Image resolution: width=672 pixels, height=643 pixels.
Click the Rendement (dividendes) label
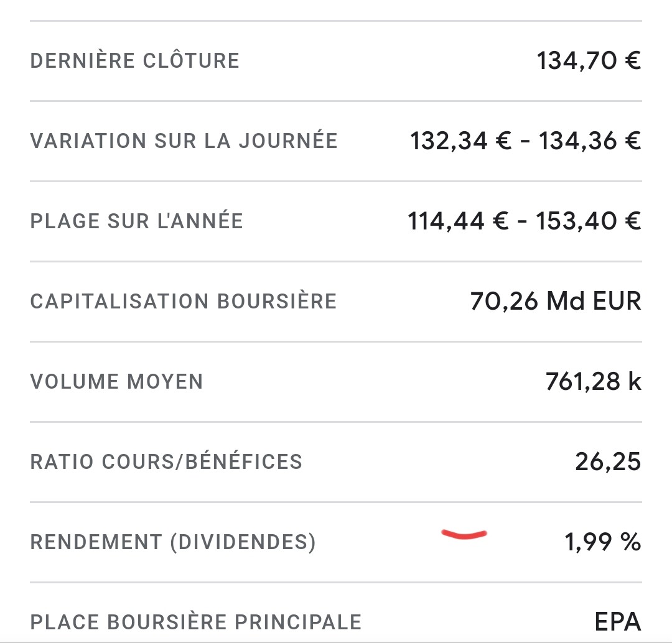coord(173,542)
